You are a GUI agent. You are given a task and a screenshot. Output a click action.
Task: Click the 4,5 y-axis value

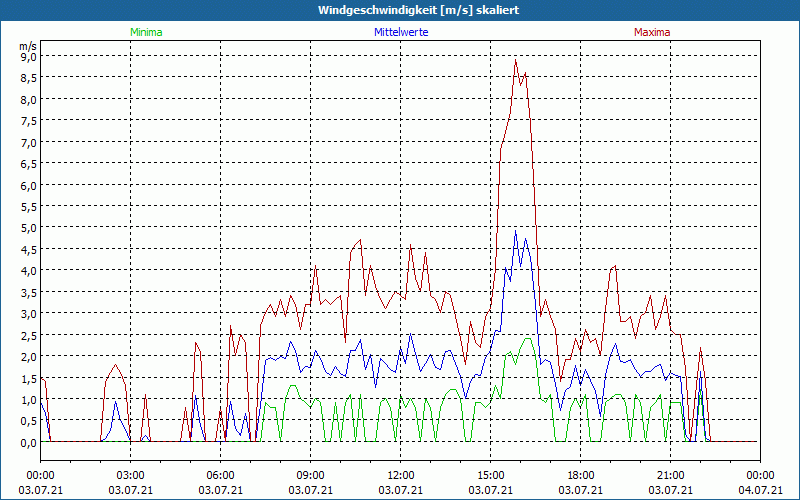point(28,249)
